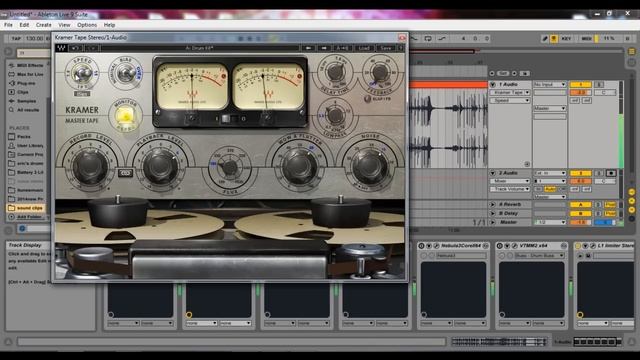
Task: Open the Kramer Tape device chooser dropdown
Action: (510, 92)
